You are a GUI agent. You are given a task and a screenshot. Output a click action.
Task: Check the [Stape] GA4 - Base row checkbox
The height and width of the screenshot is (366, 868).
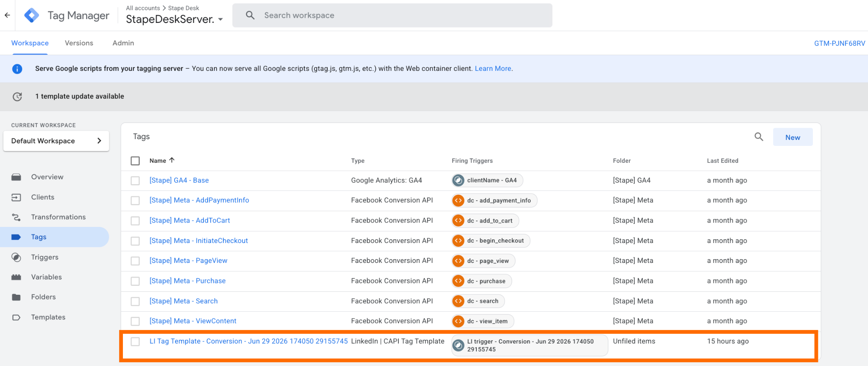135,181
